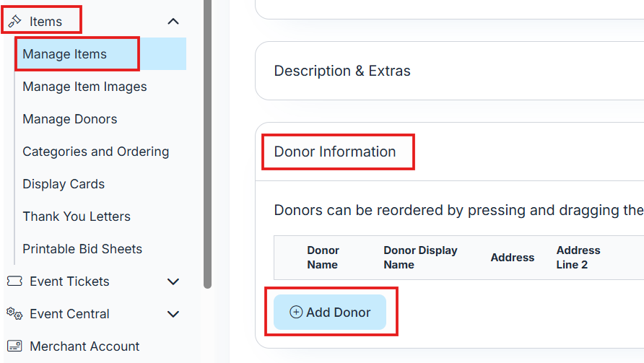Expand the Event Central chevron
This screenshot has width=644, height=363.
[x=173, y=314]
